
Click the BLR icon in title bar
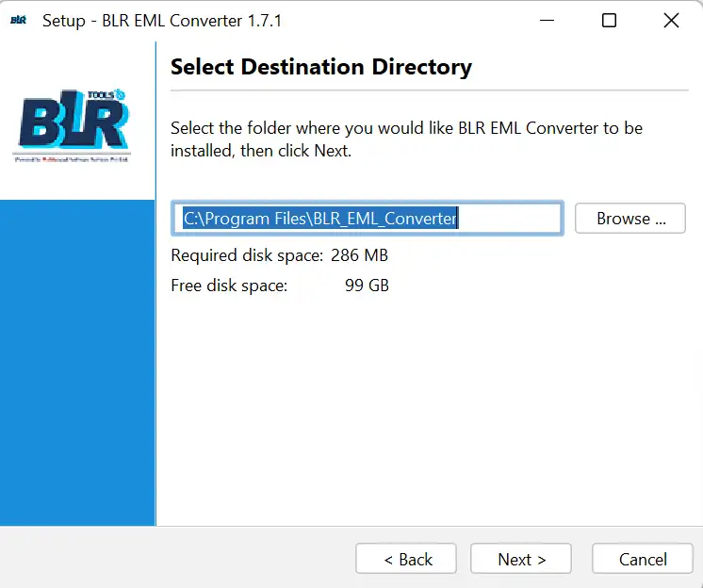19,20
